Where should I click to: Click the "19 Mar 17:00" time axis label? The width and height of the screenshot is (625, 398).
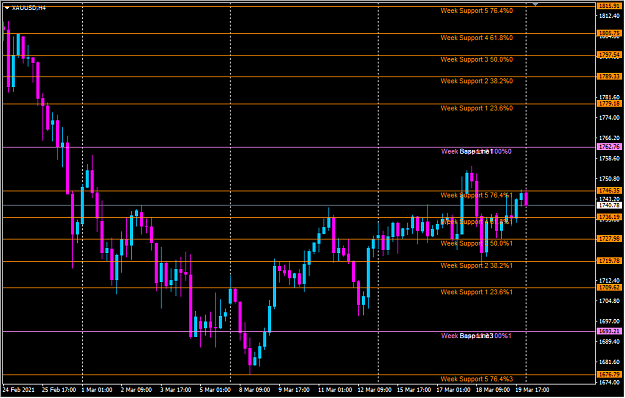(532, 390)
